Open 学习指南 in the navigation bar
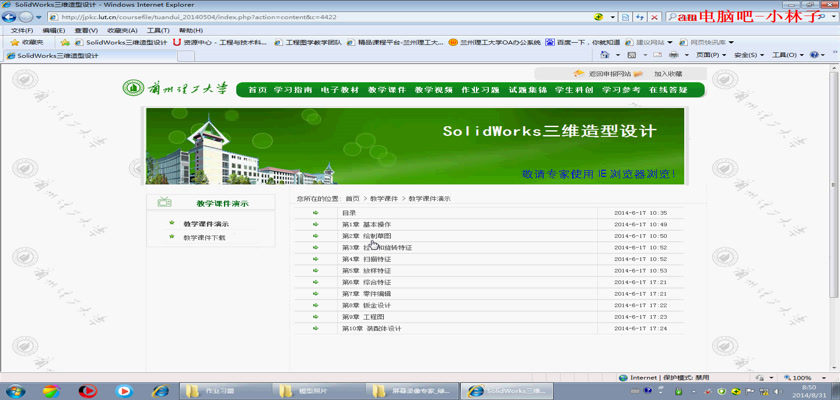The width and height of the screenshot is (840, 400). tap(292, 90)
